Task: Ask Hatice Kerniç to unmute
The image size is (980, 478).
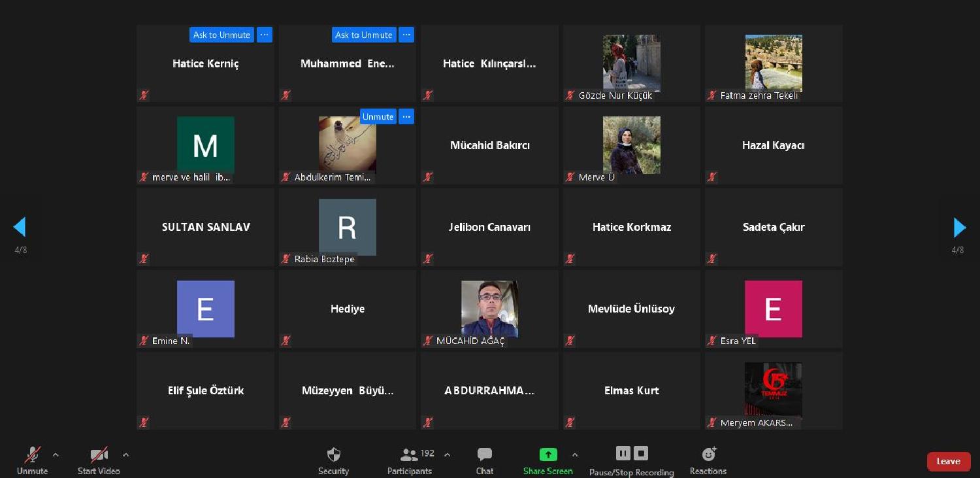Action: click(x=221, y=35)
